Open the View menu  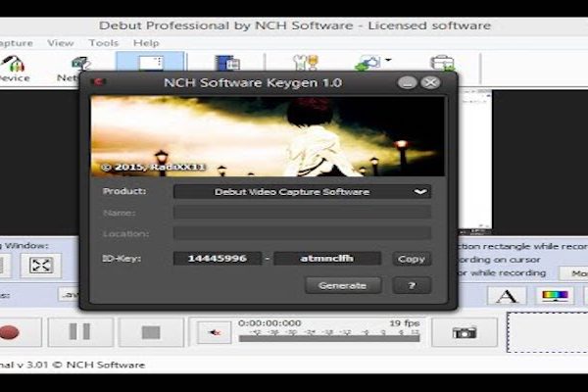[61, 43]
